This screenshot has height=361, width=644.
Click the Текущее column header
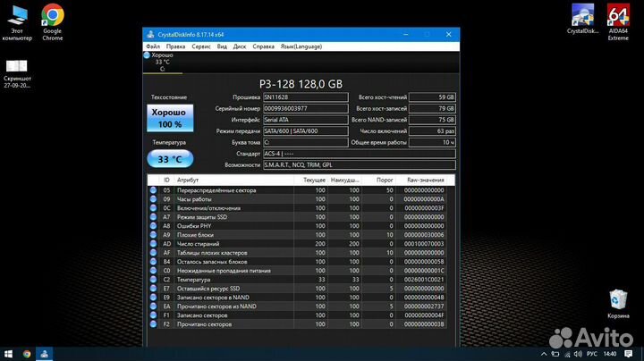point(310,180)
